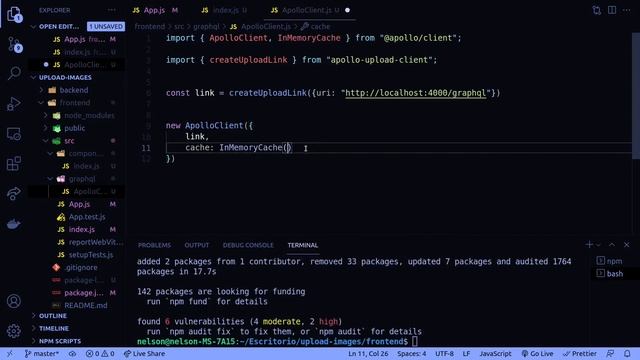The width and height of the screenshot is (640, 360).
Task: Close the unsaved ApolloClient.js tab dot
Action: (347, 10)
